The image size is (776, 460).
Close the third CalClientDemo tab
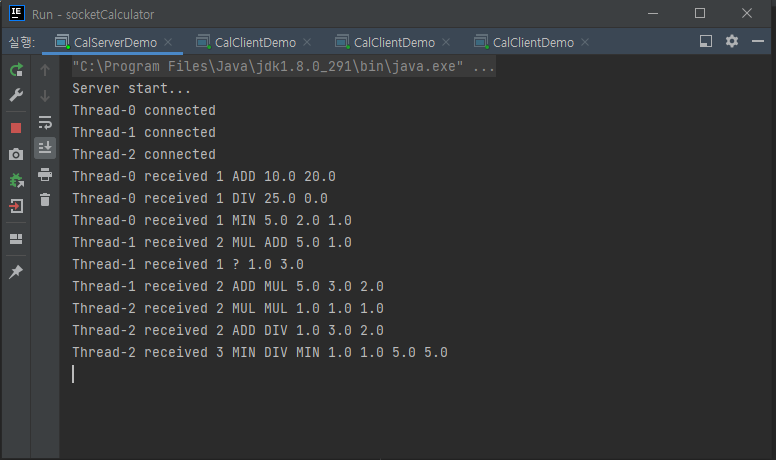[x=585, y=43]
